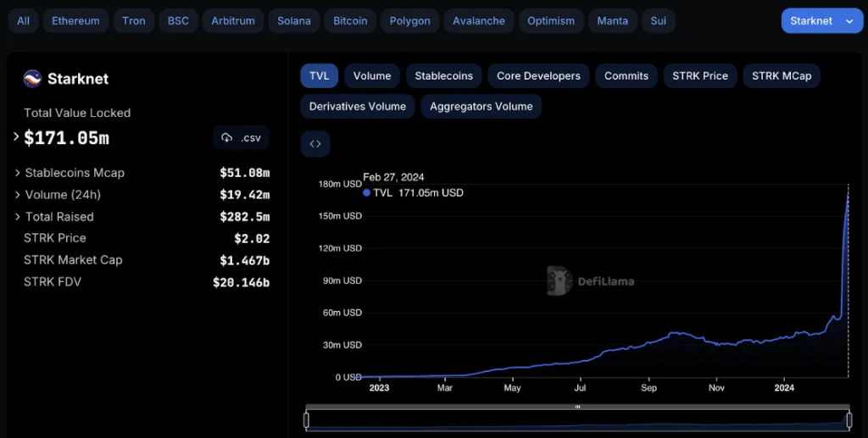The width and height of the screenshot is (868, 438).
Task: Click the Stablecoins Mcap value $51.08m
Action: click(245, 173)
